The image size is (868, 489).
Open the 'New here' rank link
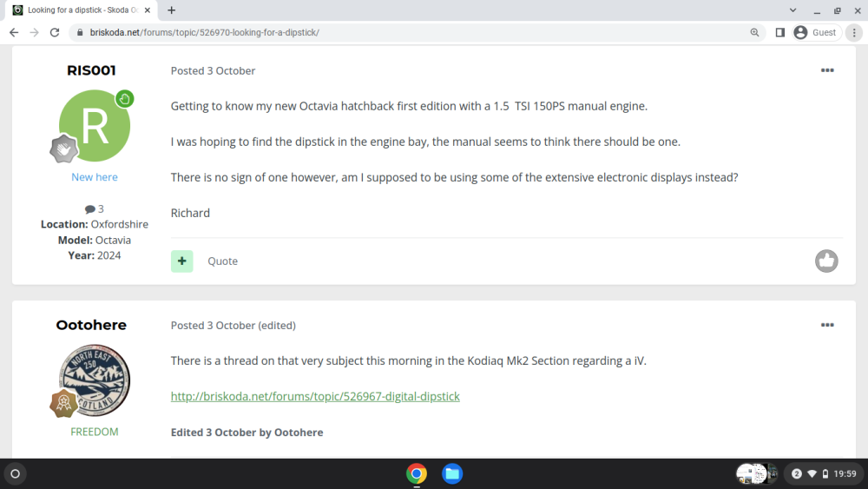click(x=95, y=177)
